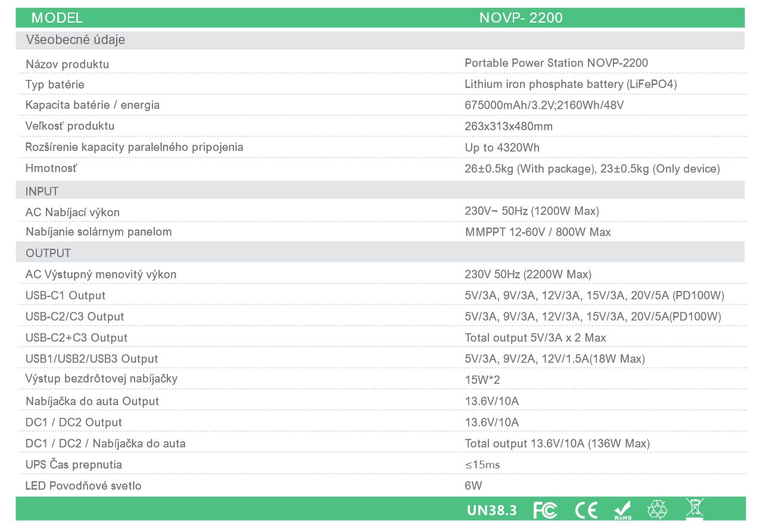The image size is (760, 532).
Task: Select DC1 / DC2 / Nabíjačka do auta label
Action: pyautogui.click(x=105, y=443)
